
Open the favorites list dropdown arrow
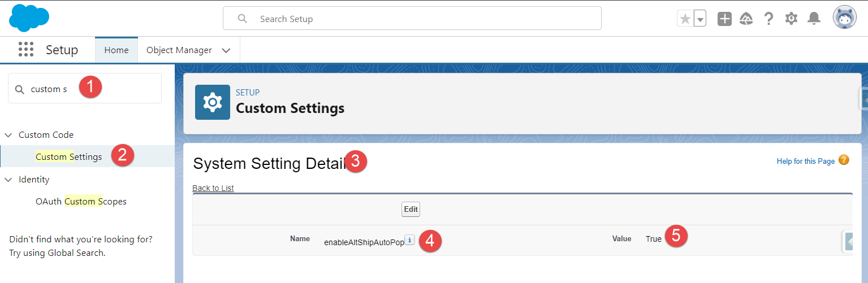(700, 19)
